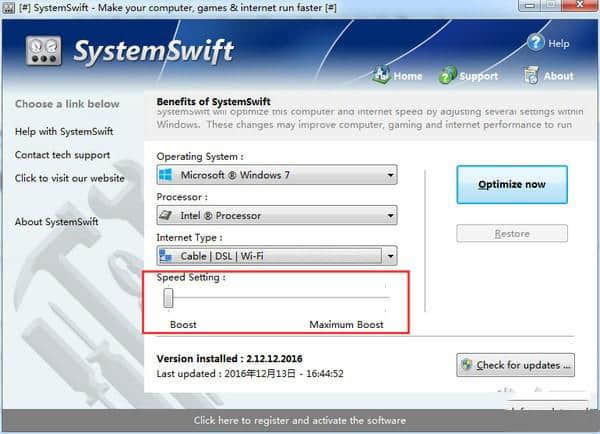The width and height of the screenshot is (600, 434).
Task: Expand the Processor dropdown arrow
Action: 390,215
